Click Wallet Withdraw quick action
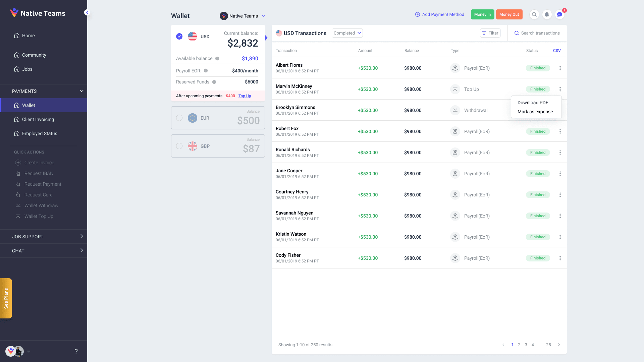644x362 pixels. click(37, 205)
